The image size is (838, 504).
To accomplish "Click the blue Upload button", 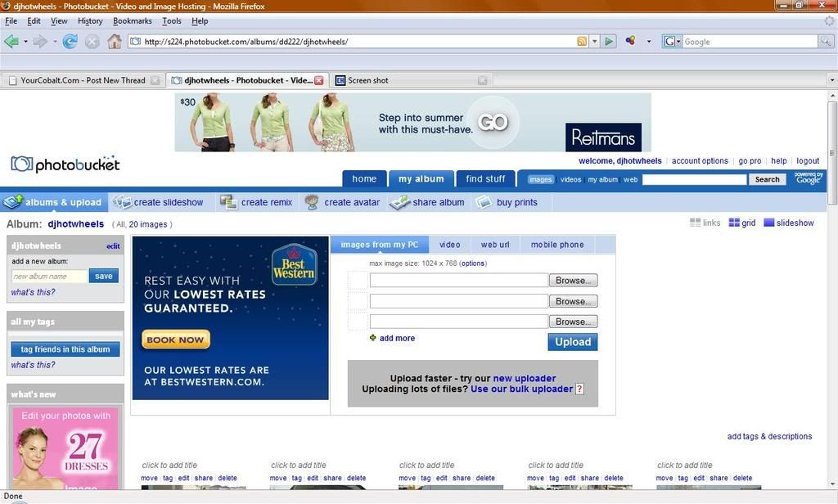I will click(572, 342).
